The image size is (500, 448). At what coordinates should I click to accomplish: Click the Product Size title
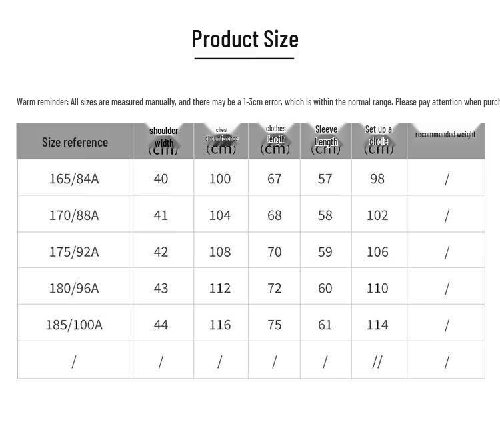pos(245,39)
